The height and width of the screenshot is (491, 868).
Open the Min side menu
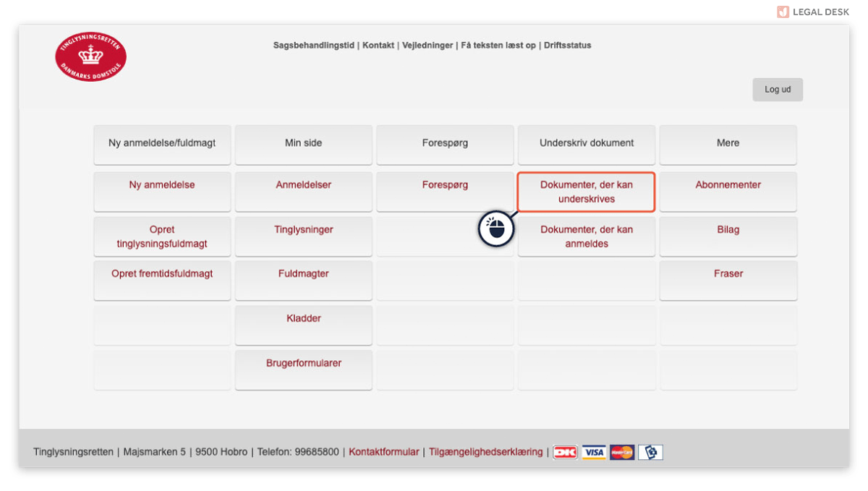[304, 145]
